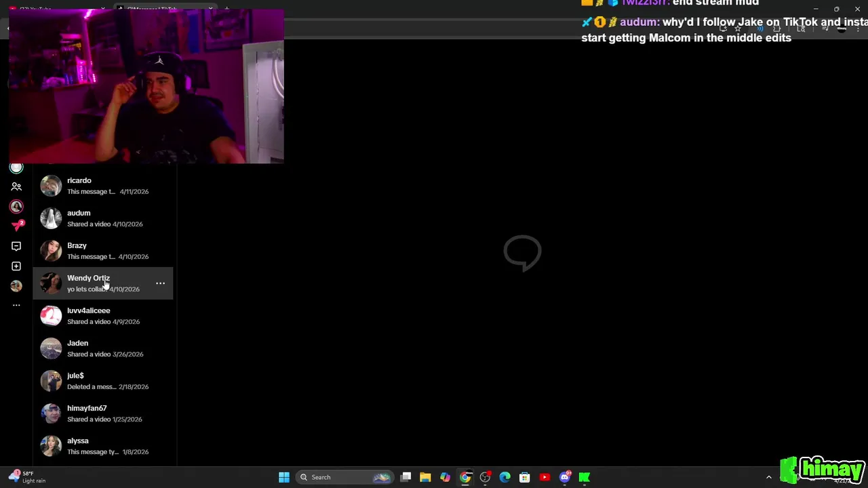Click "Deleted a mess..." under jule$
Screen dimensions: 868x488
92,387
